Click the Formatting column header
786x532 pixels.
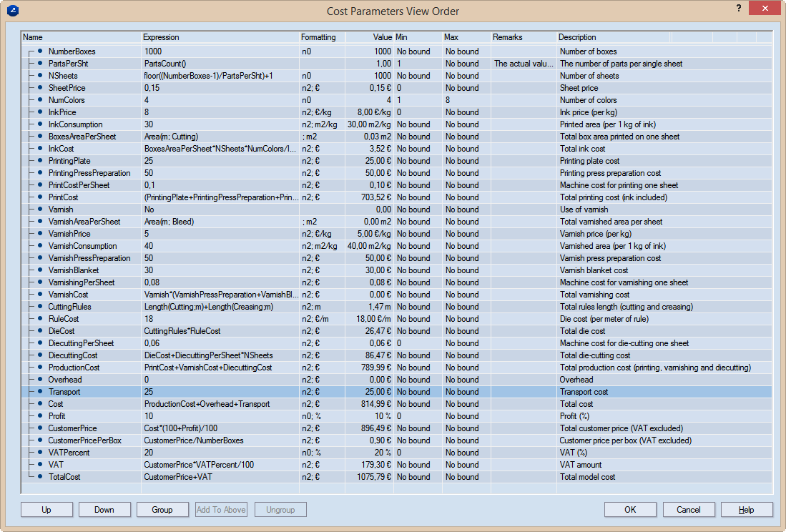(x=318, y=37)
